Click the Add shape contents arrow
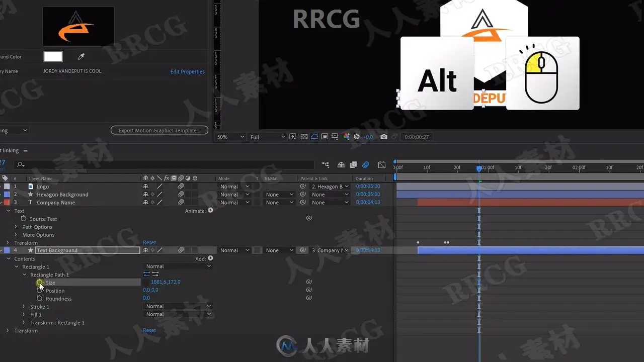The width and height of the screenshot is (644, 362). (210, 258)
